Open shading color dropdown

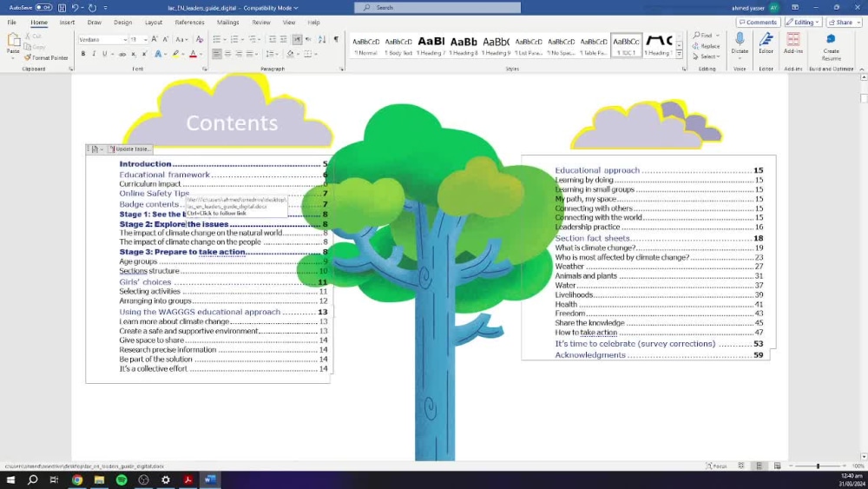(299, 54)
